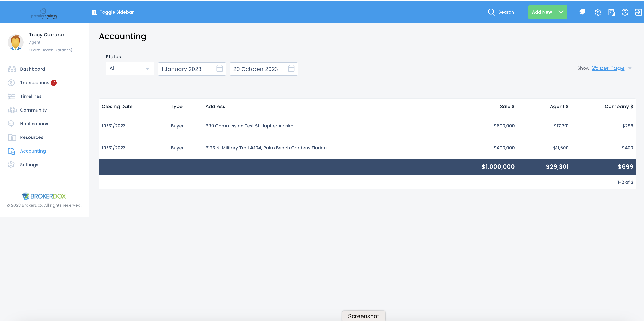This screenshot has height=321, width=644.
Task: Click the Accounting sidebar icon
Action: [x=11, y=151]
